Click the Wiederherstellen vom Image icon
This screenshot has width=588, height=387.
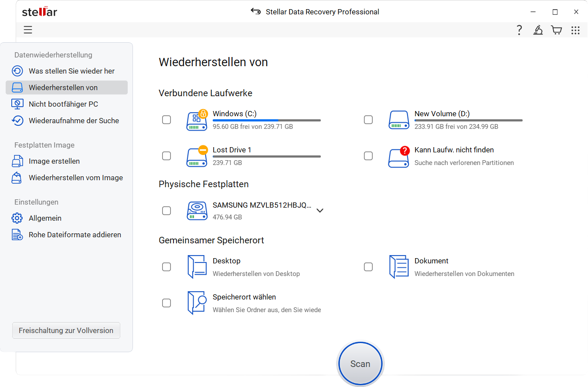tap(17, 178)
